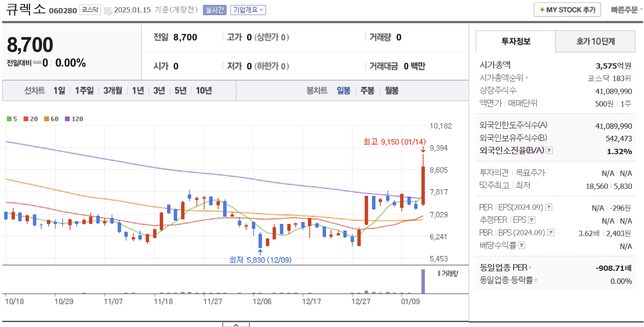The width and height of the screenshot is (644, 327).
Task: Switch to the 호가 10단계 tab
Action: 595,41
